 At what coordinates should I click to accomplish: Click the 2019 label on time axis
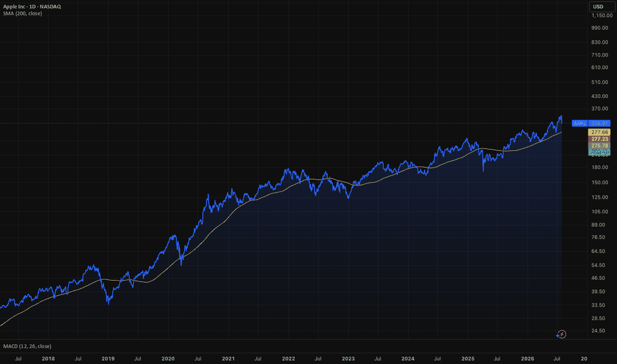tap(108, 359)
